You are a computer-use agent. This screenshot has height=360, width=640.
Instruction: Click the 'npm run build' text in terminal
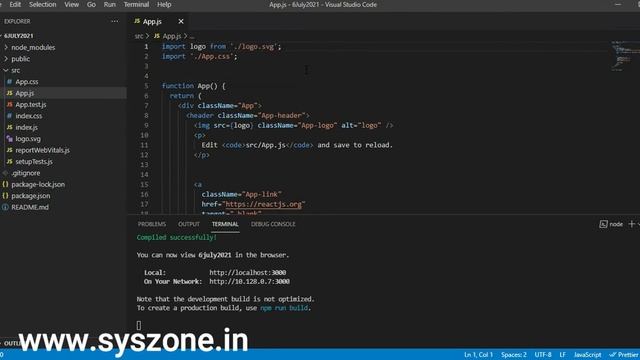[x=284, y=308]
